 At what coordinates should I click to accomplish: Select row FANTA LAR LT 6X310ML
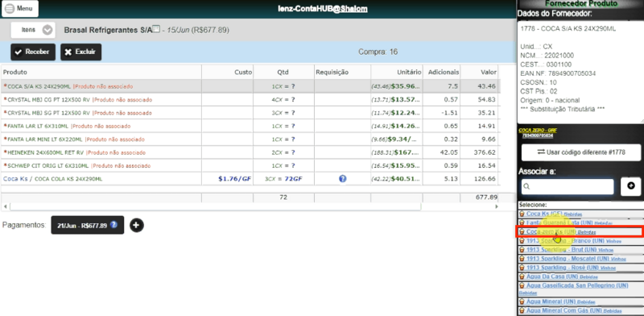pyautogui.click(x=250, y=126)
